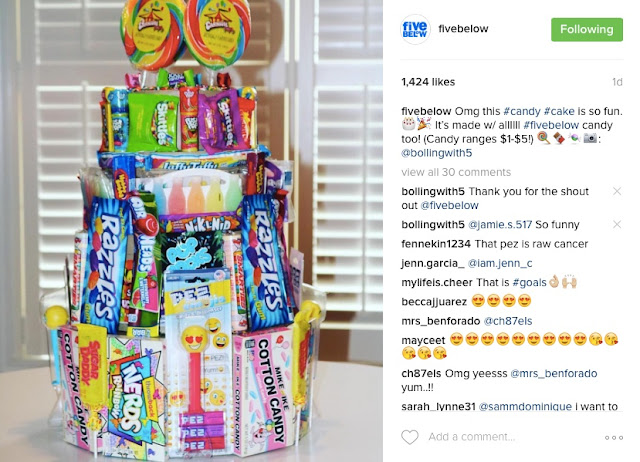
Task: Open @bollingwith5 photo credit mention
Action: [x=436, y=153]
